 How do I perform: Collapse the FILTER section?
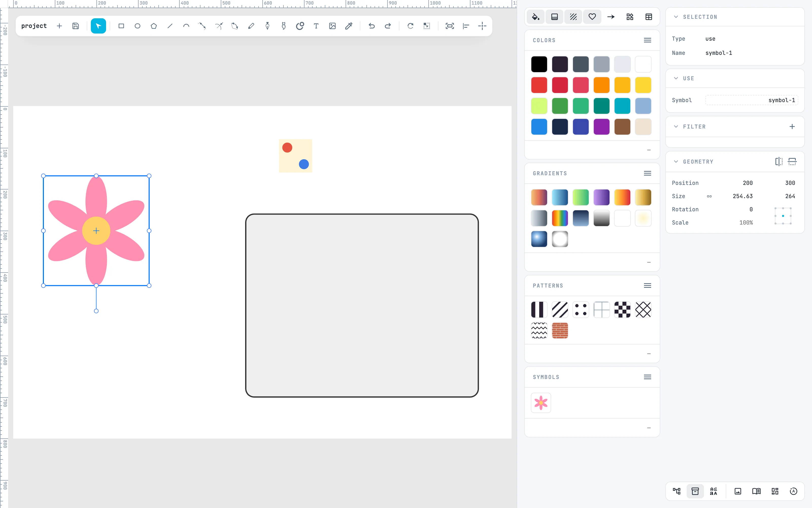pyautogui.click(x=676, y=127)
